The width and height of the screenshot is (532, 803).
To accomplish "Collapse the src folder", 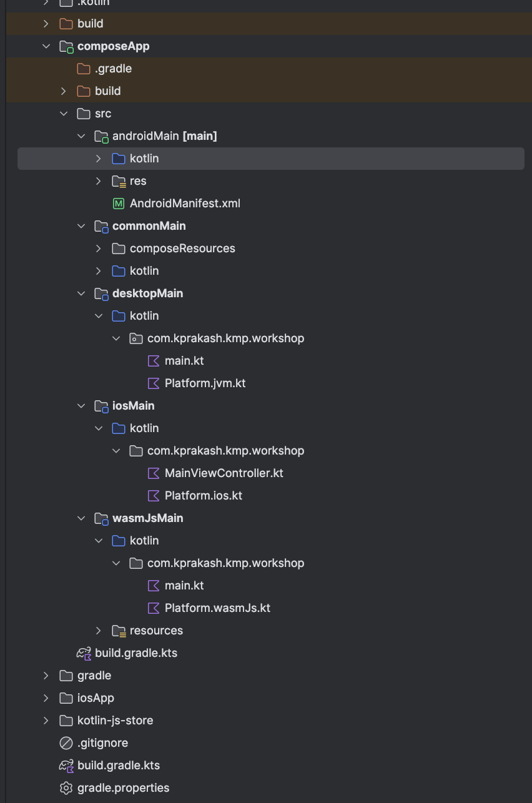I will pyautogui.click(x=64, y=114).
